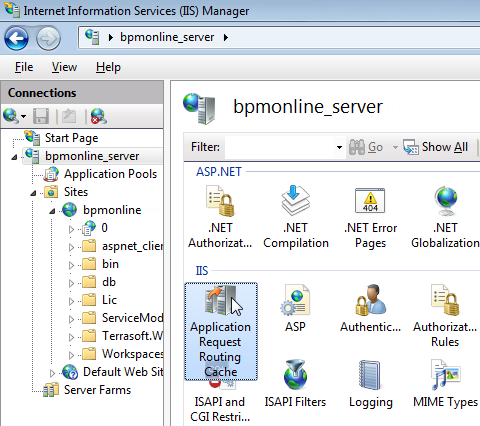Select Start Page in the tree
This screenshot has height=426, width=480.
coord(71,138)
